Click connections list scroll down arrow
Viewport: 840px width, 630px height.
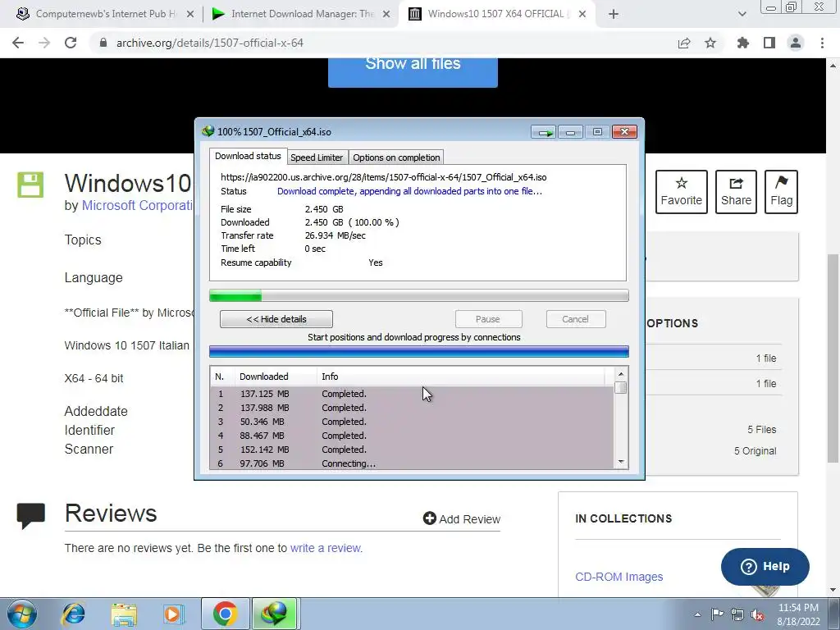[x=621, y=461]
